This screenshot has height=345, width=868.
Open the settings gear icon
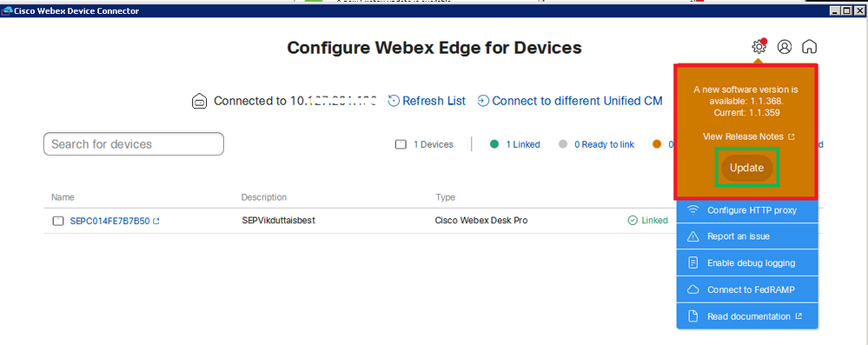tap(759, 47)
